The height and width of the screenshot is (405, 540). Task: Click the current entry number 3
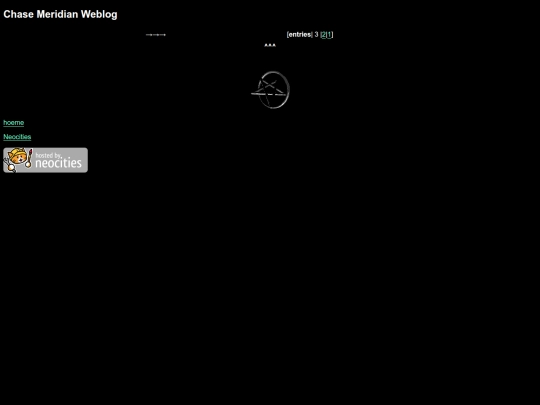pyautogui.click(x=316, y=34)
